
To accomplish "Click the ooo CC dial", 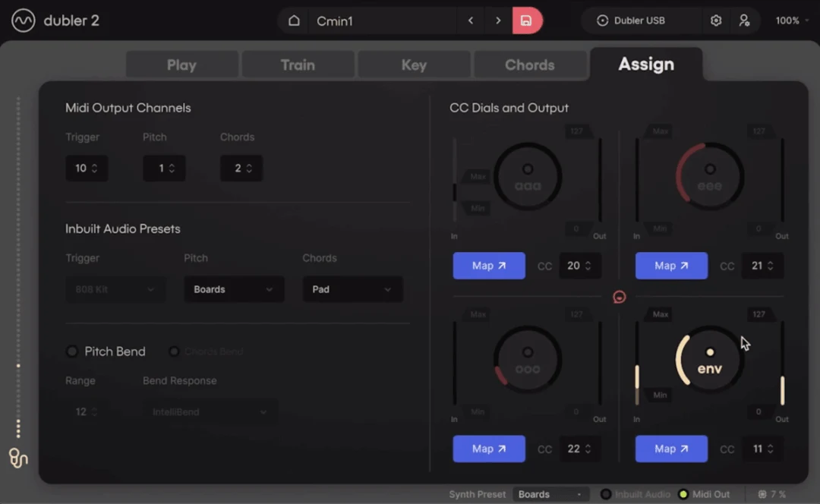I will (528, 360).
